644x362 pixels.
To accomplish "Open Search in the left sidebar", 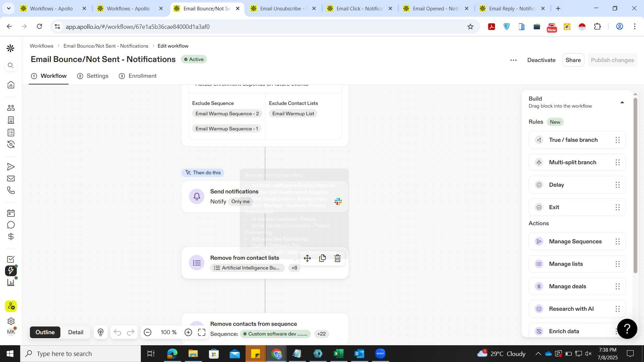I will [x=11, y=65].
